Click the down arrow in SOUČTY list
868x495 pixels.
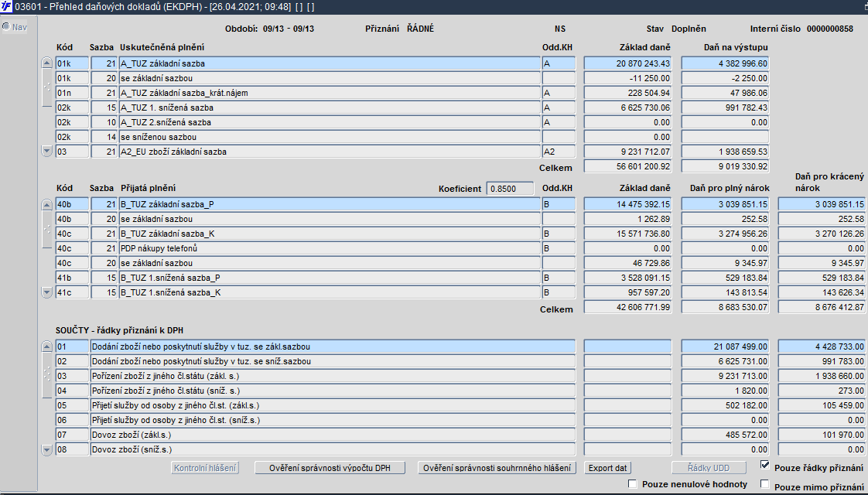point(47,449)
